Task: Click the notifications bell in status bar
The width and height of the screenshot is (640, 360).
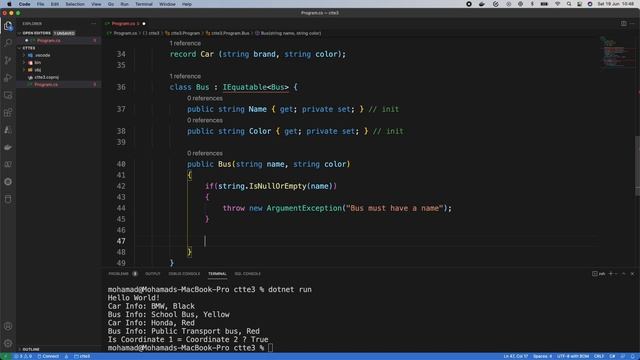Action: point(633,356)
